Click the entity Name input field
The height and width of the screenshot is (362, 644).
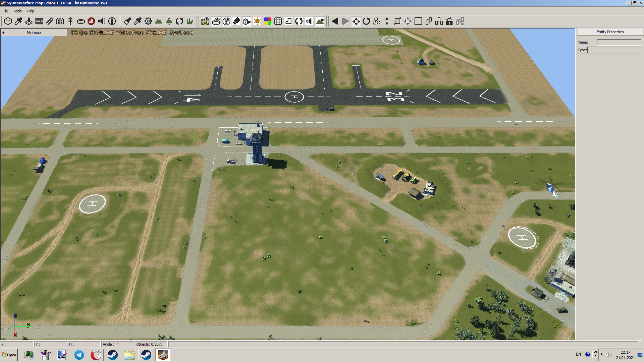619,42
